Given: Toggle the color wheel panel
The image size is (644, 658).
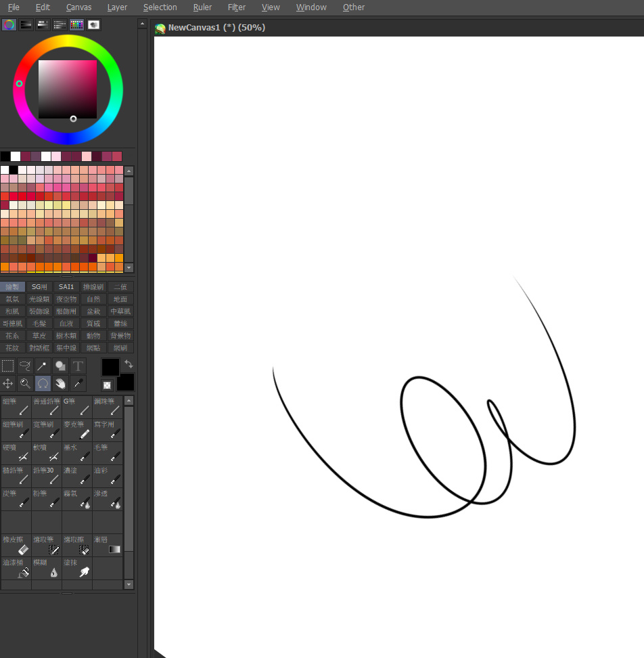Looking at the screenshot, I should pos(9,25).
